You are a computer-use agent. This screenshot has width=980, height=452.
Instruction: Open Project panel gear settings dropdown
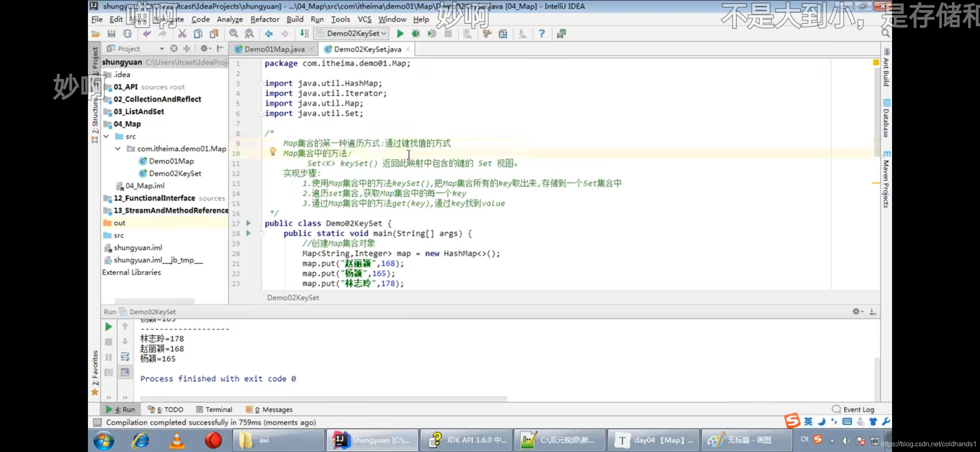point(206,49)
